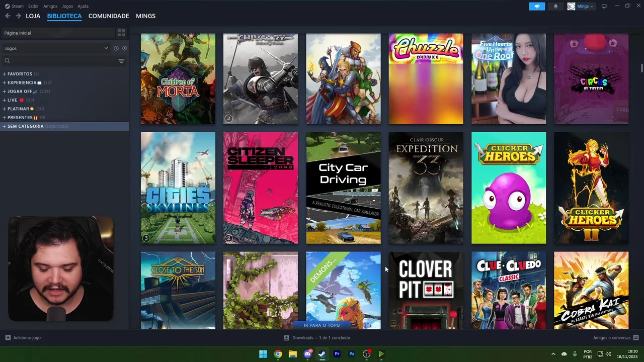Open Amigos e conversas
The height and width of the screenshot is (362, 644).
pos(616,338)
